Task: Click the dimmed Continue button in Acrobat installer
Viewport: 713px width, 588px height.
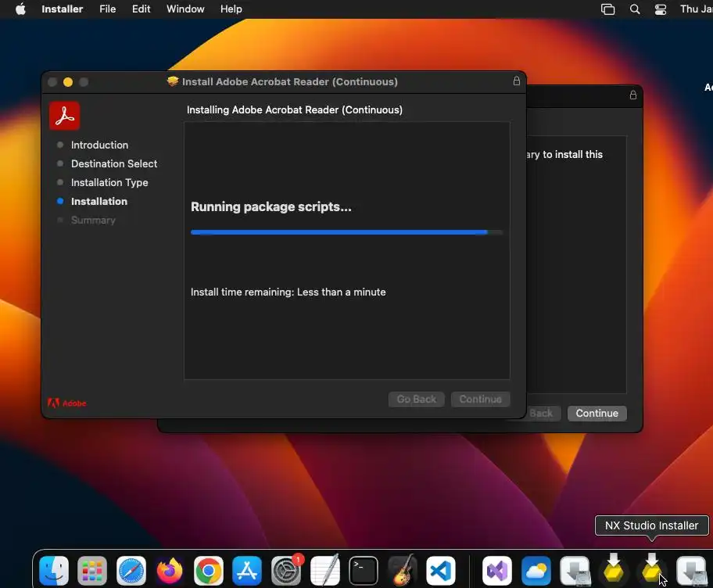Action: [480, 400]
